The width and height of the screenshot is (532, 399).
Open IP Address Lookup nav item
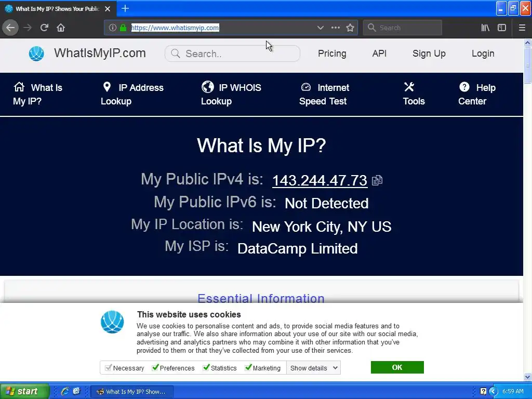click(x=132, y=95)
